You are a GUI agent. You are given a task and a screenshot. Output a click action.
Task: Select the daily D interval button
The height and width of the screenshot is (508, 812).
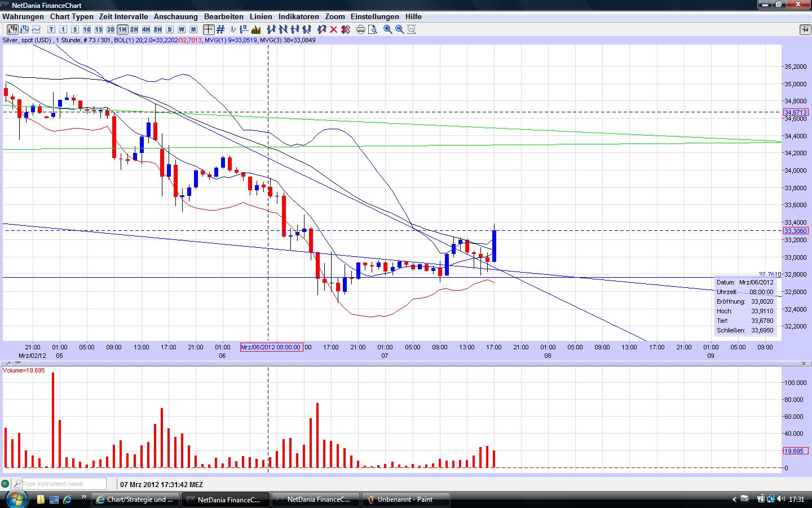point(170,29)
